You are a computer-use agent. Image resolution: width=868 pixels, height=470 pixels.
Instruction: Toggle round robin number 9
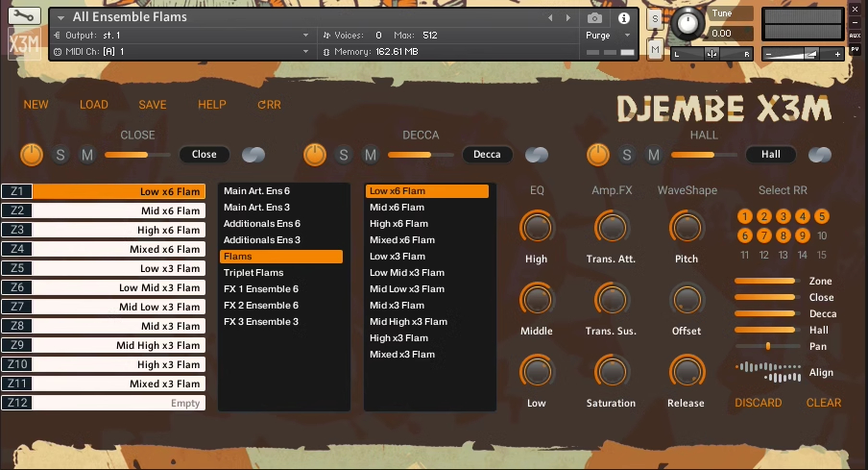(x=803, y=236)
